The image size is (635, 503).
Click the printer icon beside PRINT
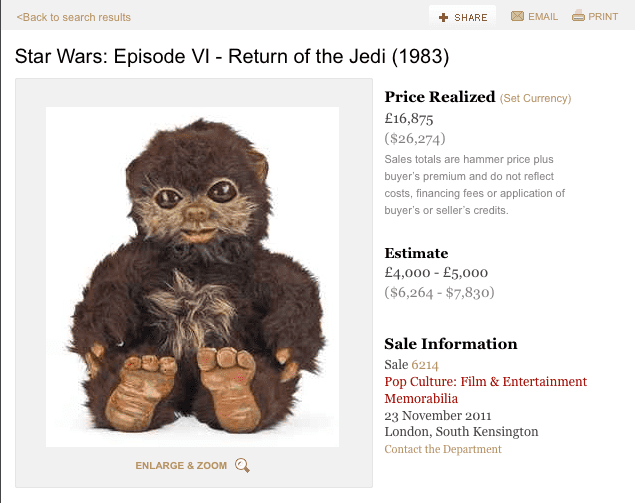point(578,16)
